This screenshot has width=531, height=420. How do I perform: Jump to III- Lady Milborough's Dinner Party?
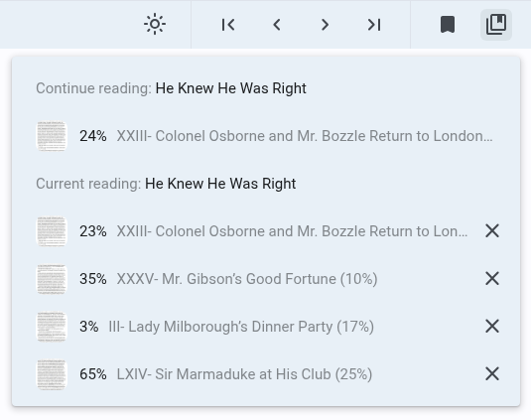(x=241, y=327)
